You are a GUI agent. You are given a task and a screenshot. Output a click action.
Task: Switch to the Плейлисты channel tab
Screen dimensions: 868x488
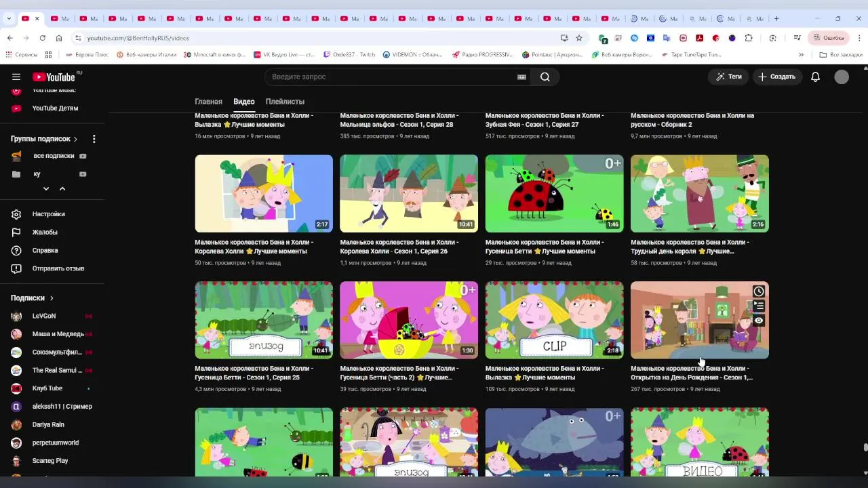[285, 102]
